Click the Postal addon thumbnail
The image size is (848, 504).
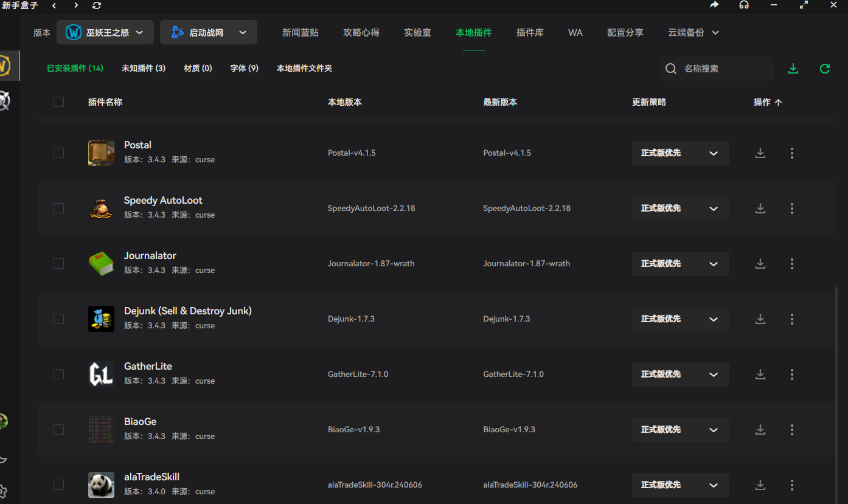click(101, 153)
